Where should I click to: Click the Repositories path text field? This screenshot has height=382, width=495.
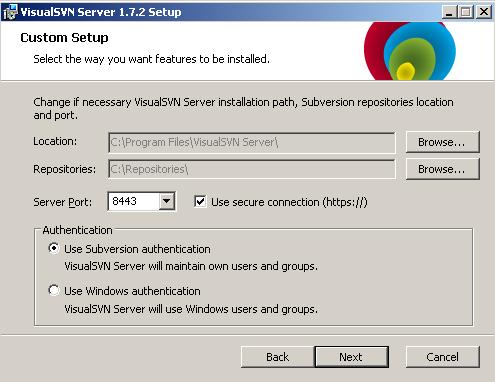tap(252, 169)
